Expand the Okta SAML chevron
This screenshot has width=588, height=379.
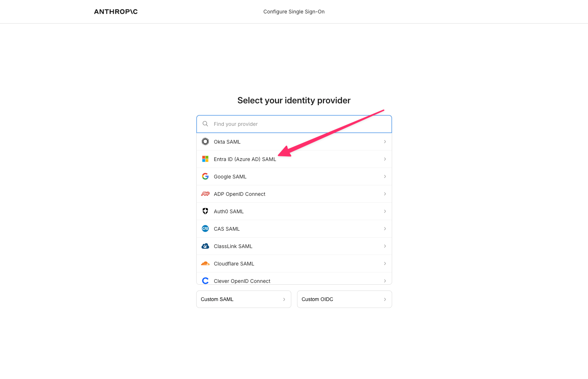click(385, 141)
